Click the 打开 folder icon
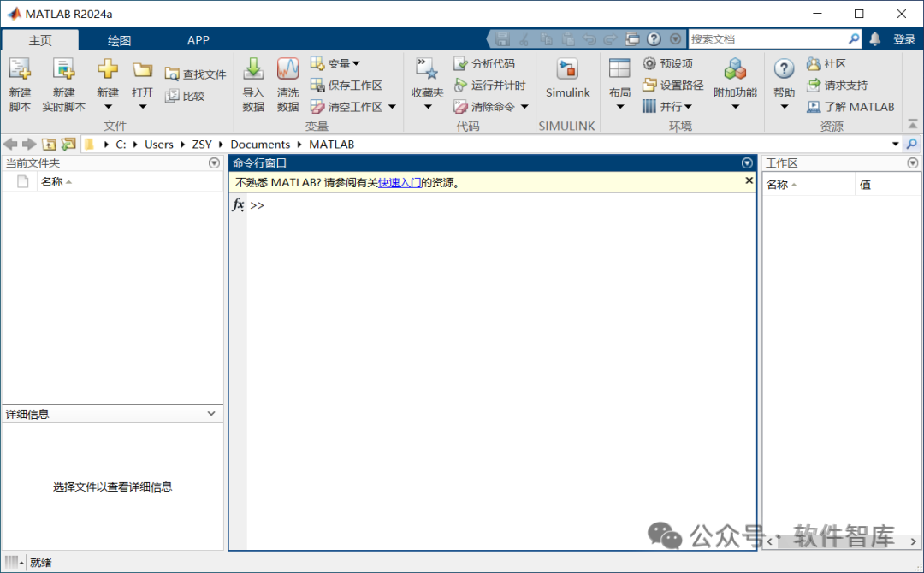 [x=142, y=70]
